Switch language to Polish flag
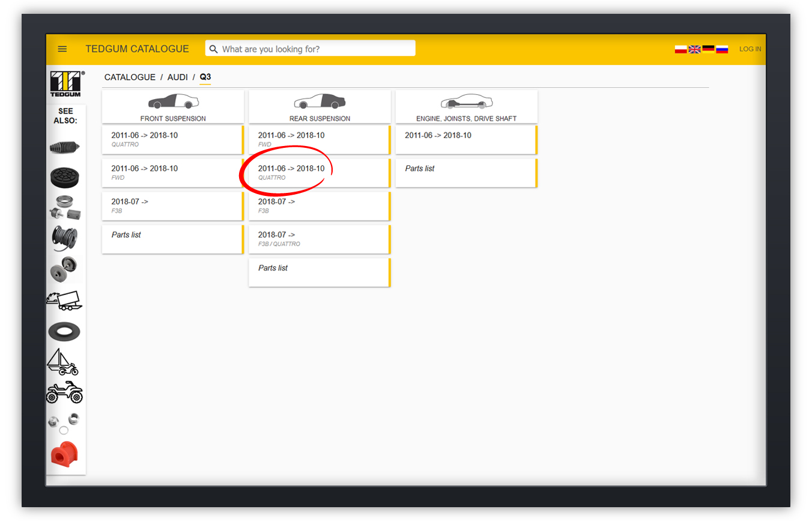 (x=680, y=49)
